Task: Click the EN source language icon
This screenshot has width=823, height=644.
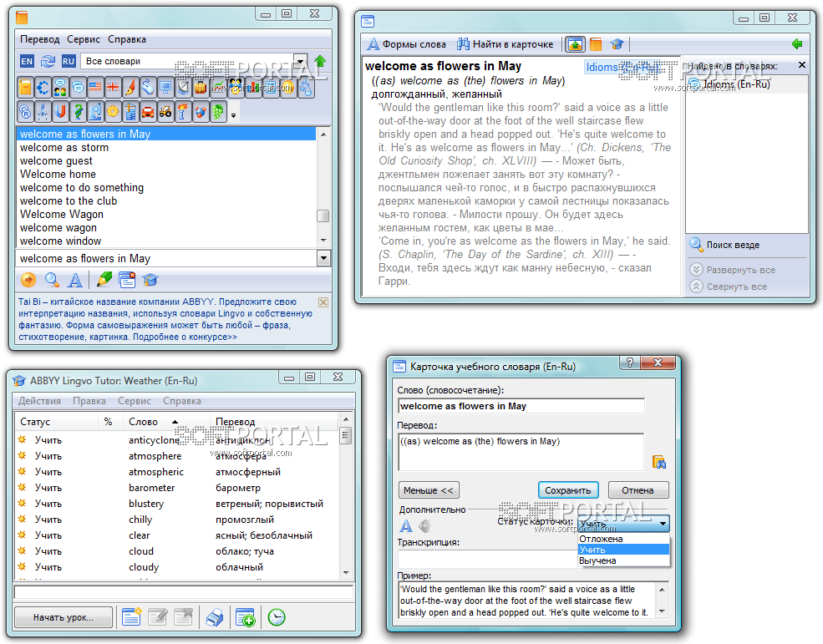Action: pyautogui.click(x=27, y=62)
